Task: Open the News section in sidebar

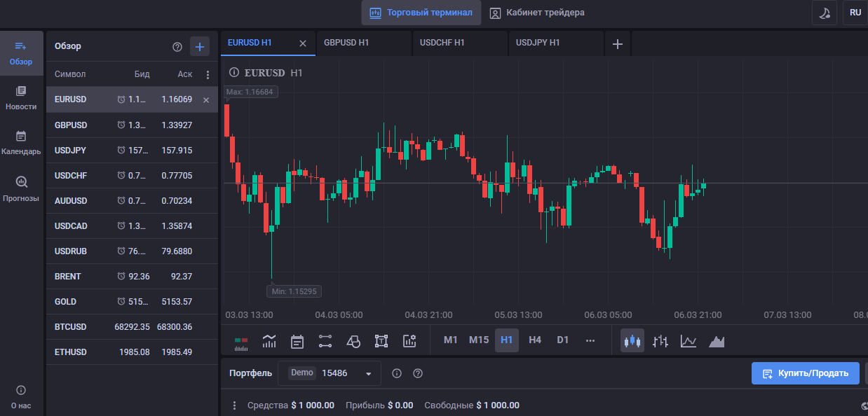Action: pos(21,98)
